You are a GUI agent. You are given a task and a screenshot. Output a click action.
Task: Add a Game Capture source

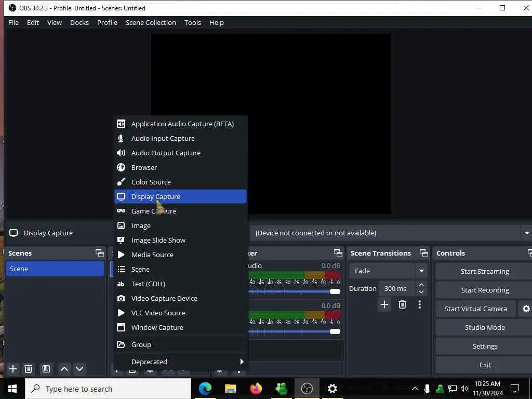tap(180, 211)
